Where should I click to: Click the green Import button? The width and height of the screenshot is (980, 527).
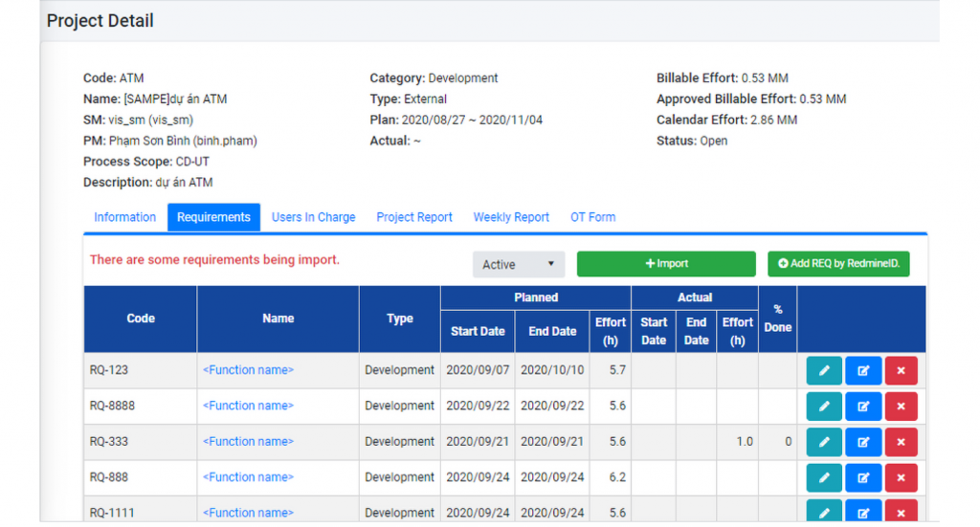coord(666,264)
